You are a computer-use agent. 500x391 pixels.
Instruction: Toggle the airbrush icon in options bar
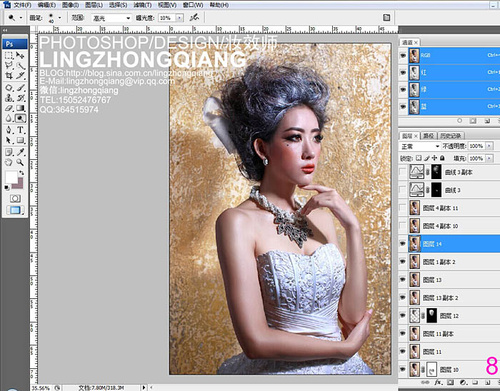[x=194, y=17]
